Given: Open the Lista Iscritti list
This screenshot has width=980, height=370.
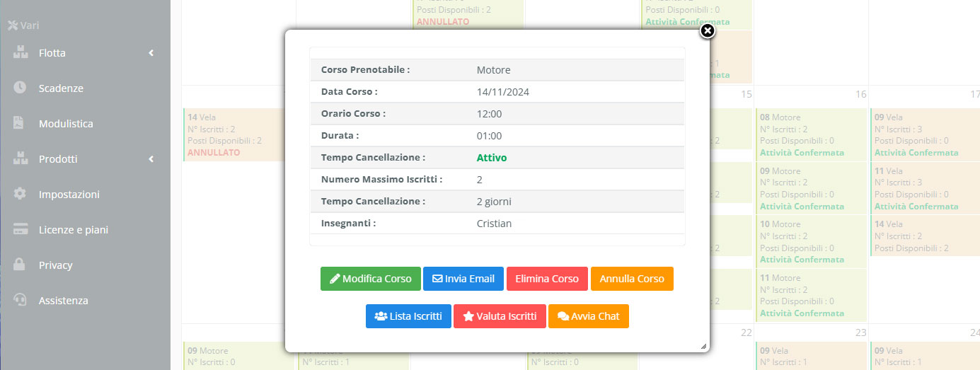Looking at the screenshot, I should click(408, 316).
